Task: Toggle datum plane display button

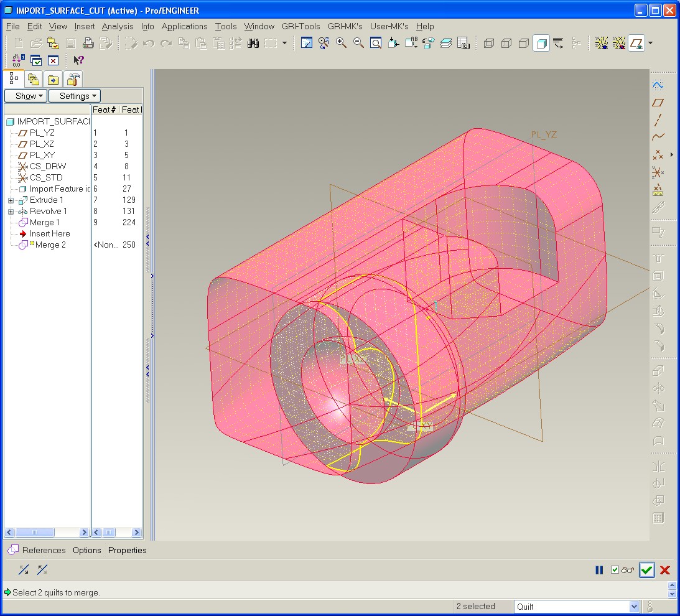Action: click(636, 43)
